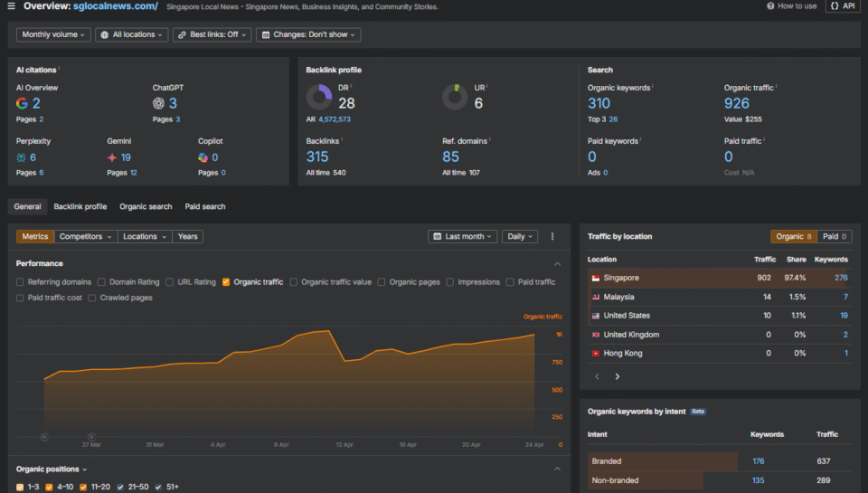Screen dimensions: 868x493
Task: Click the Organic positions section heading
Action: pyautogui.click(x=48, y=469)
